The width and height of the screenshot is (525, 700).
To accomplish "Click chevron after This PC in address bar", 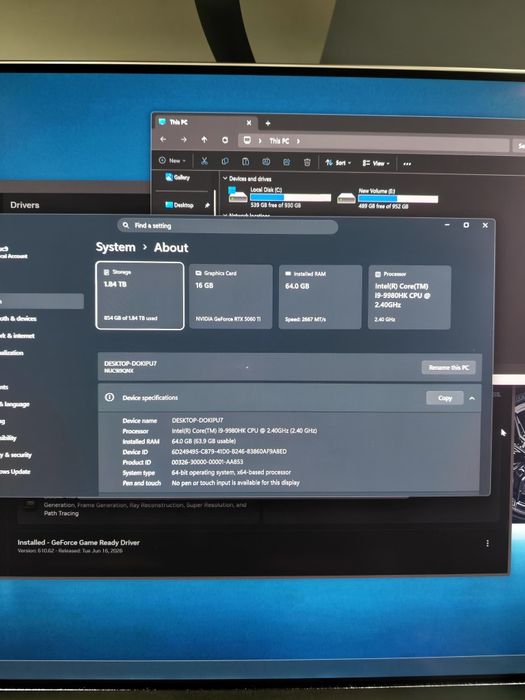I will [298, 141].
